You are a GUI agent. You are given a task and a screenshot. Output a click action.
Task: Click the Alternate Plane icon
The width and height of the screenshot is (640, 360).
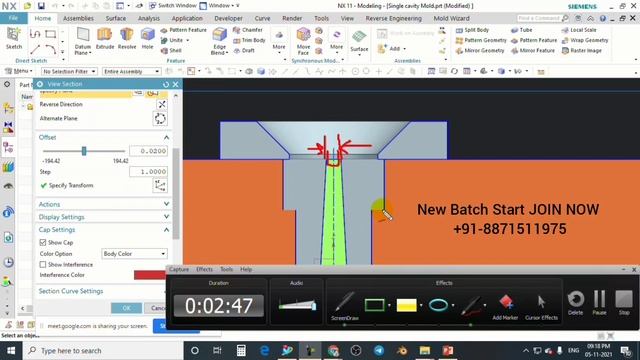(160, 118)
